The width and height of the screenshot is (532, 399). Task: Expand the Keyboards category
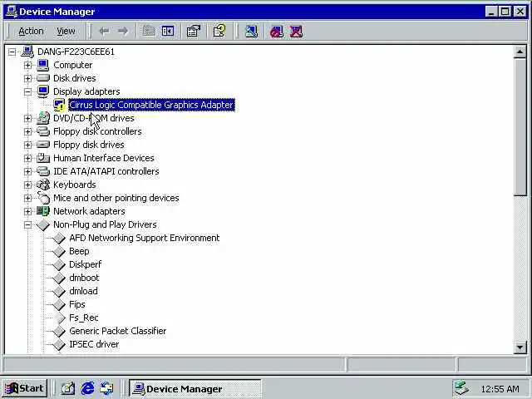tap(27, 185)
